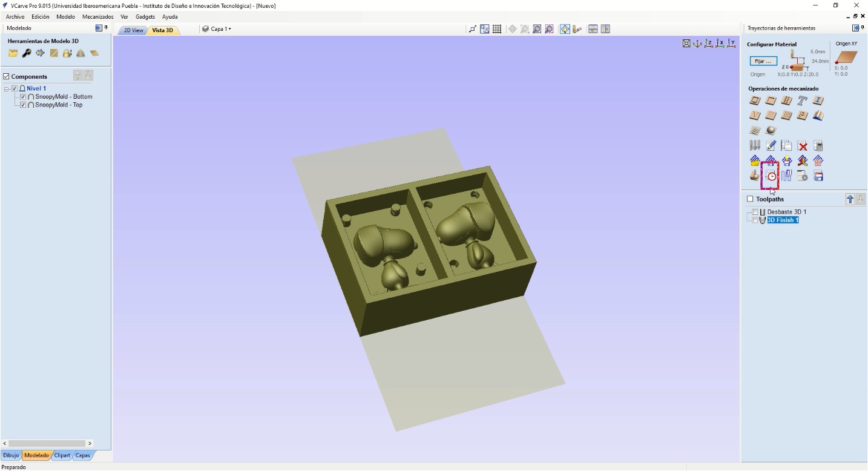The image size is (868, 471).
Task: Switch to the Dibujo tab
Action: coord(11,455)
